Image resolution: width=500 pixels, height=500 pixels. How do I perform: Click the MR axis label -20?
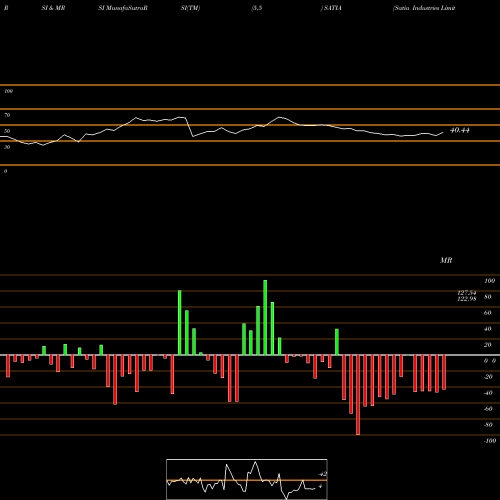(x=488, y=377)
